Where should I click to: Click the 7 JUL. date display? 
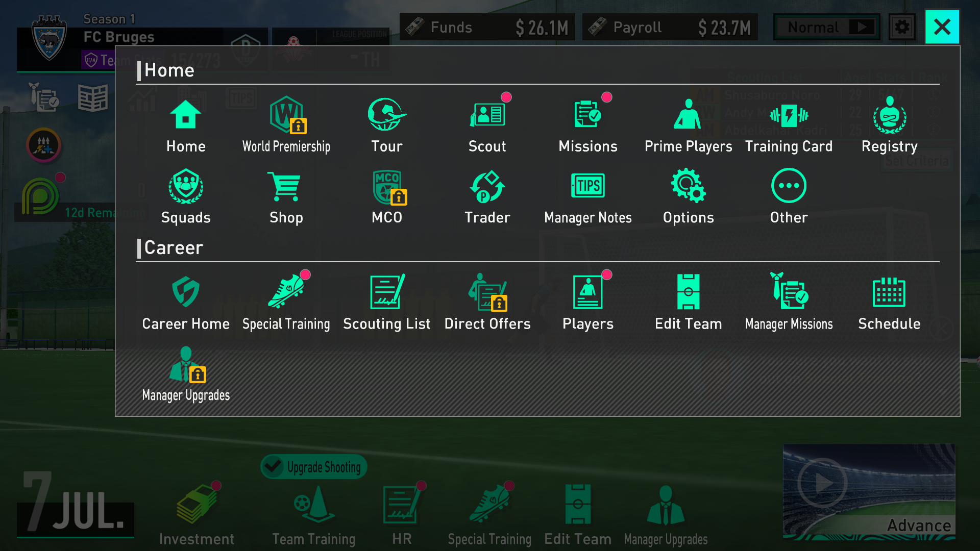76,504
